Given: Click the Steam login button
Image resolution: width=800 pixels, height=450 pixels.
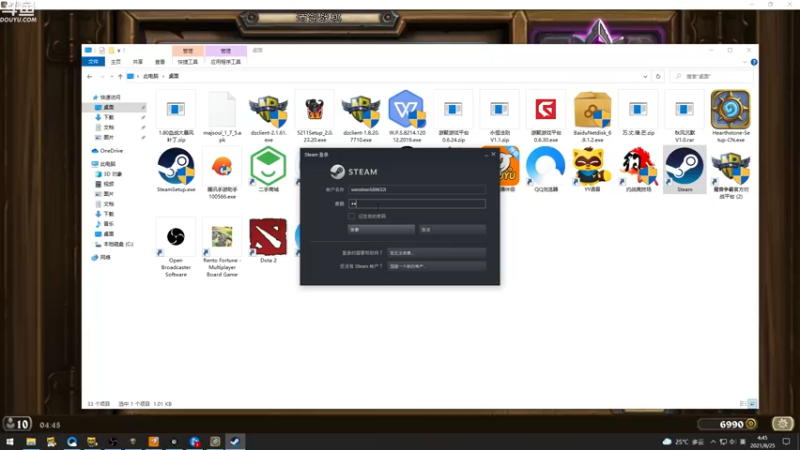Looking at the screenshot, I should [381, 230].
